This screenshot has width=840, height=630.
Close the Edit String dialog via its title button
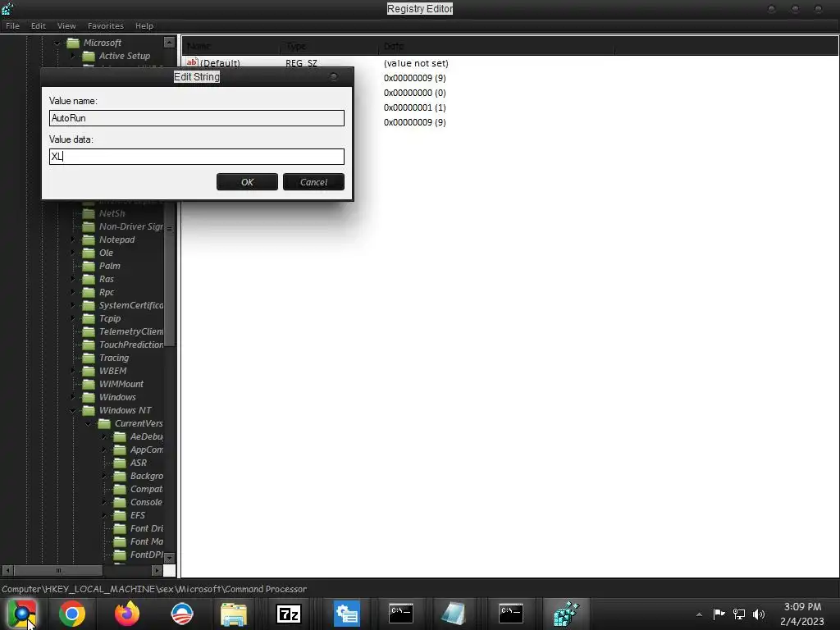(334, 76)
